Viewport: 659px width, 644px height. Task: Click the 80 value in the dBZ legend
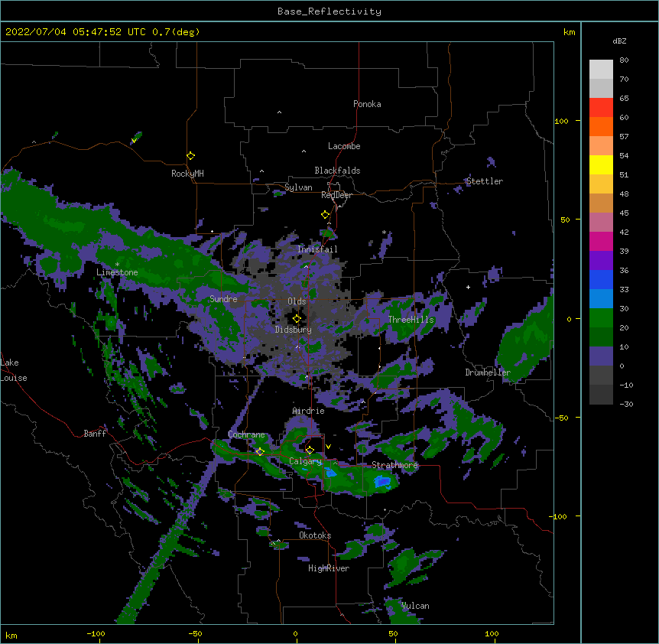point(624,60)
